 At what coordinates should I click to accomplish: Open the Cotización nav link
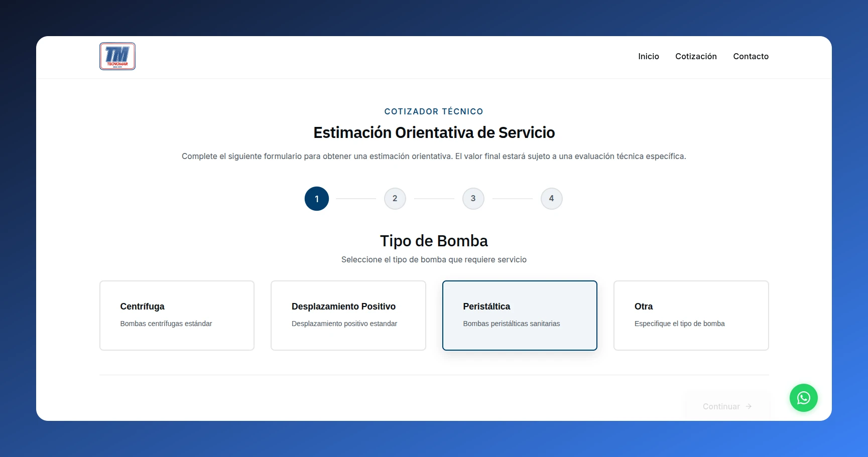(x=696, y=56)
